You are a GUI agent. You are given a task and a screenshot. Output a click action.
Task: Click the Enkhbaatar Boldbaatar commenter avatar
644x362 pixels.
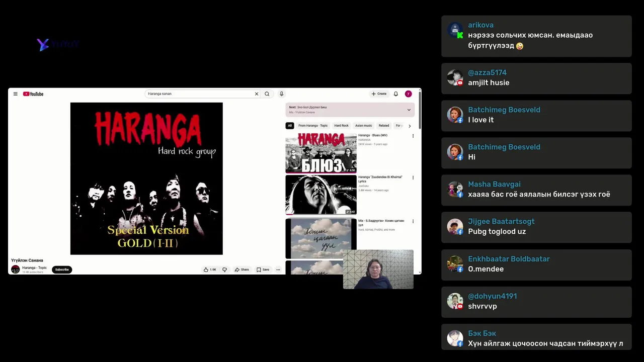pos(455,264)
